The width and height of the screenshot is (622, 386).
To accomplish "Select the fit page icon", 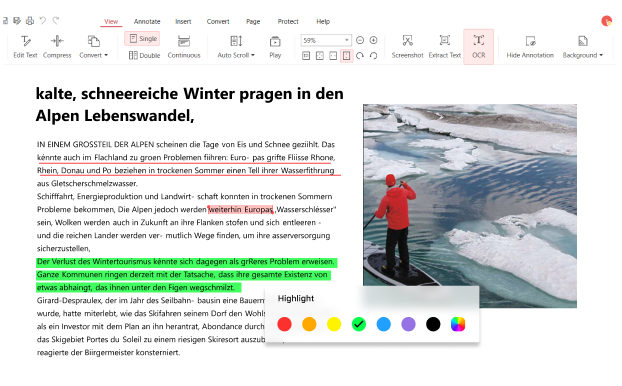I will 319,56.
